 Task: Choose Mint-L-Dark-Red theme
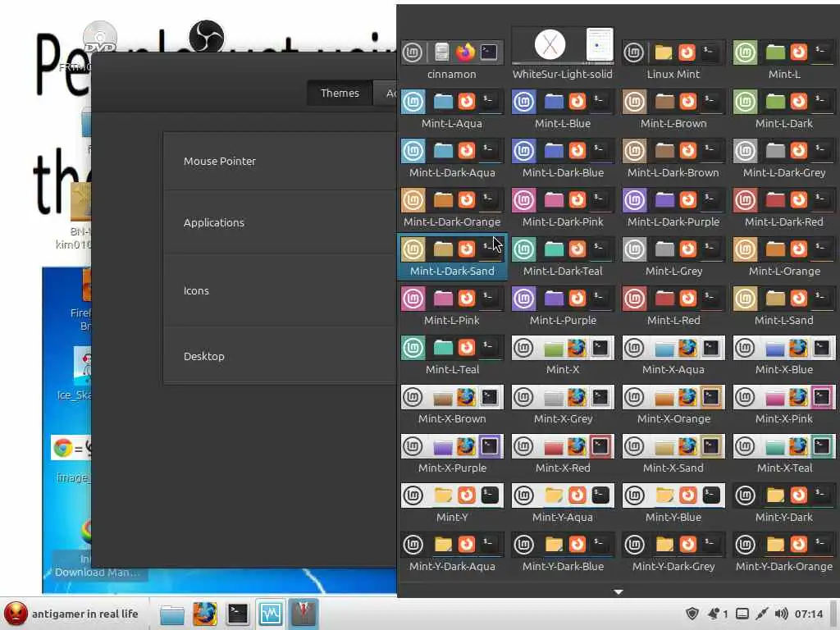pos(784,200)
